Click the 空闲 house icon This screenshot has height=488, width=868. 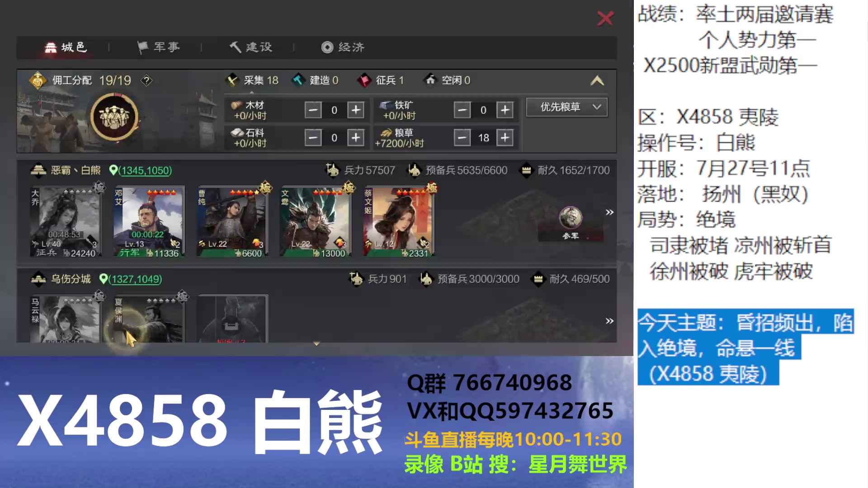click(x=430, y=80)
